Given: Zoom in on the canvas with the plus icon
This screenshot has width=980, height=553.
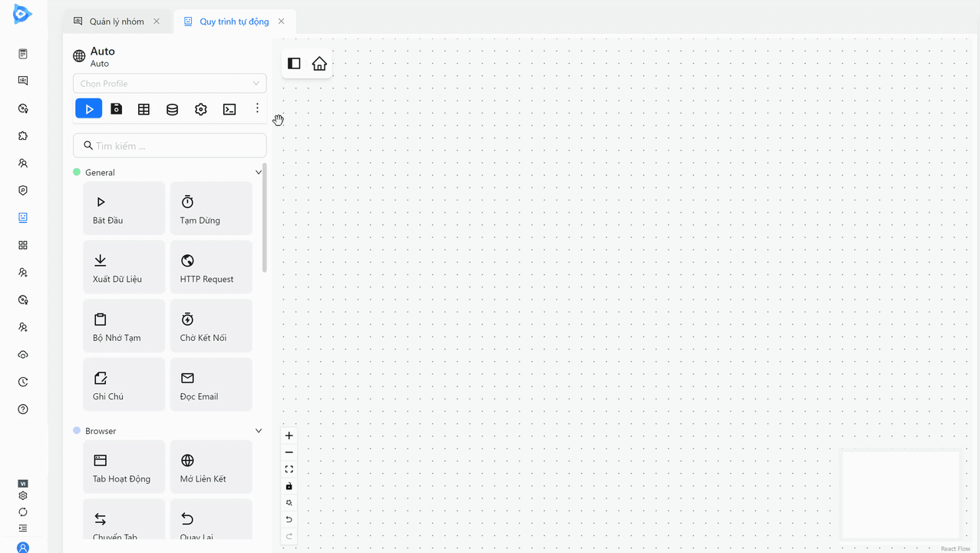Looking at the screenshot, I should [289, 435].
